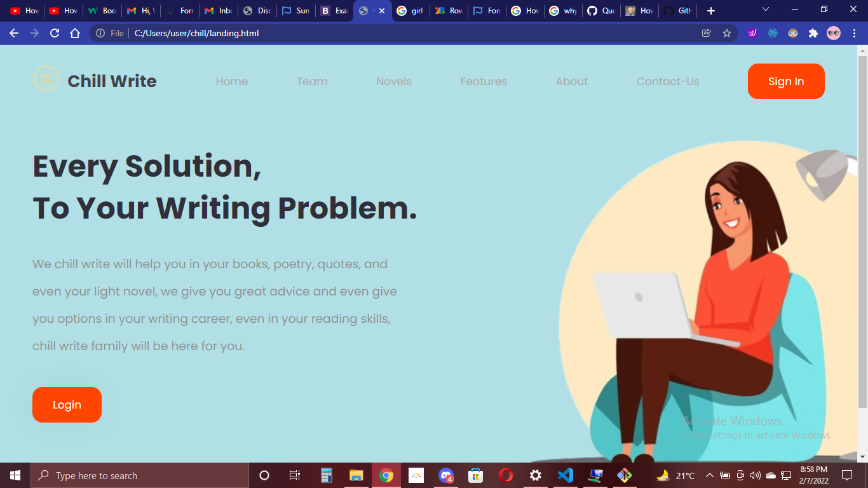This screenshot has width=868, height=488.
Task: Go to browser home page icon
Action: tap(75, 33)
